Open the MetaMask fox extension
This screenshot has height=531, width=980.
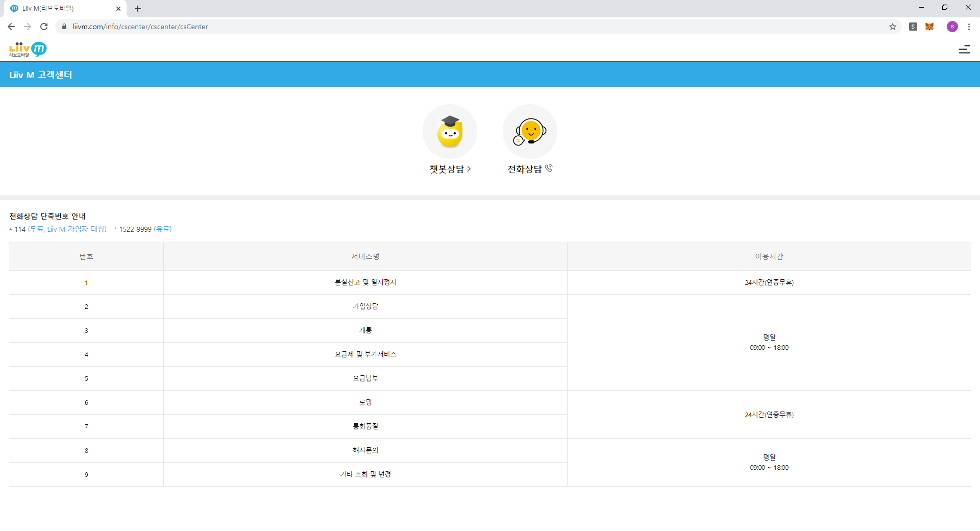tap(929, 27)
